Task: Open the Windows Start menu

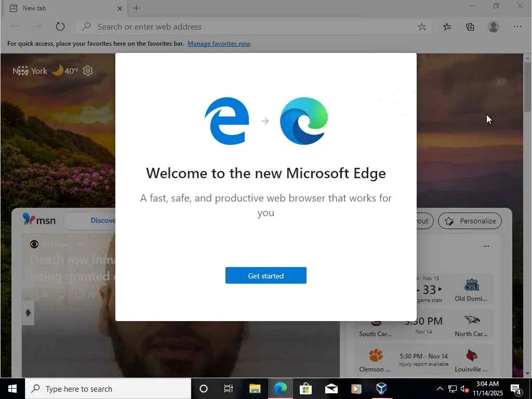Action: point(12,389)
